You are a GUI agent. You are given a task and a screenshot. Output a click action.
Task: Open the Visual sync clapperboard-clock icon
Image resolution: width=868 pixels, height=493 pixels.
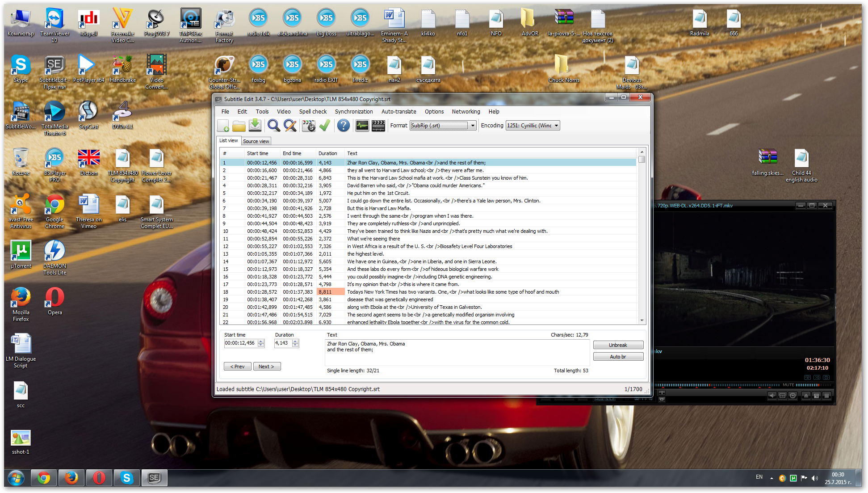pyautogui.click(x=308, y=126)
